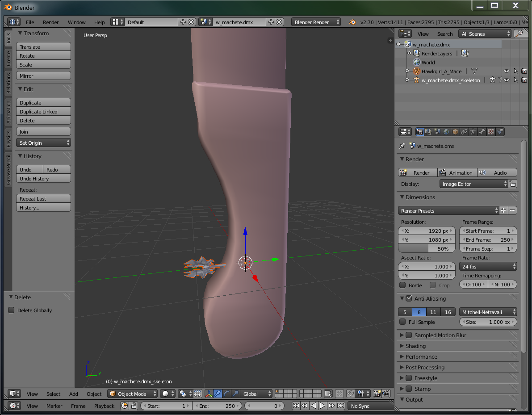Jump to first frame in timeline
This screenshot has height=415, width=532.
[x=296, y=406]
